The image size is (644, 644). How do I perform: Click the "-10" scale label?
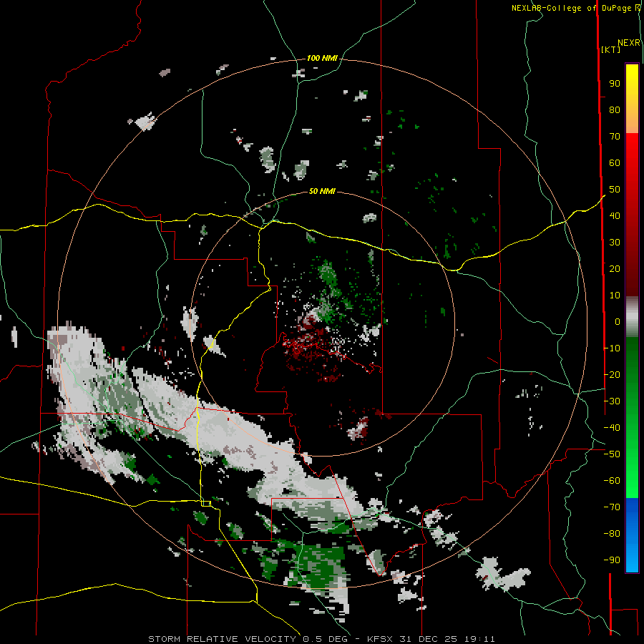pos(612,348)
